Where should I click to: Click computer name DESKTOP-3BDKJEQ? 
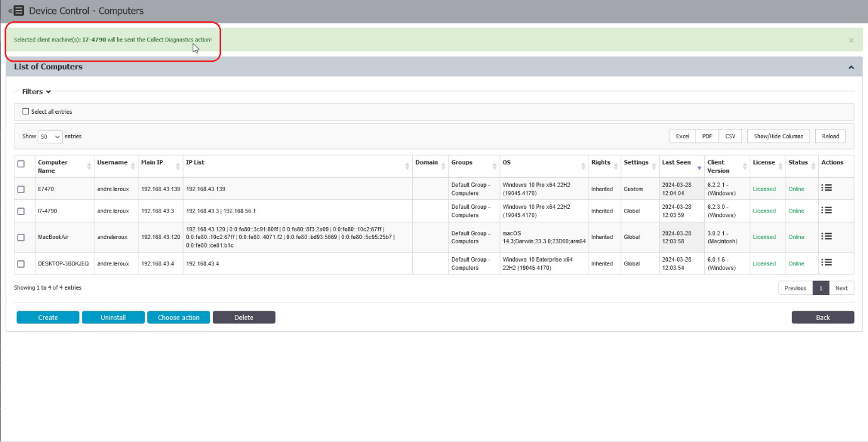(x=64, y=264)
